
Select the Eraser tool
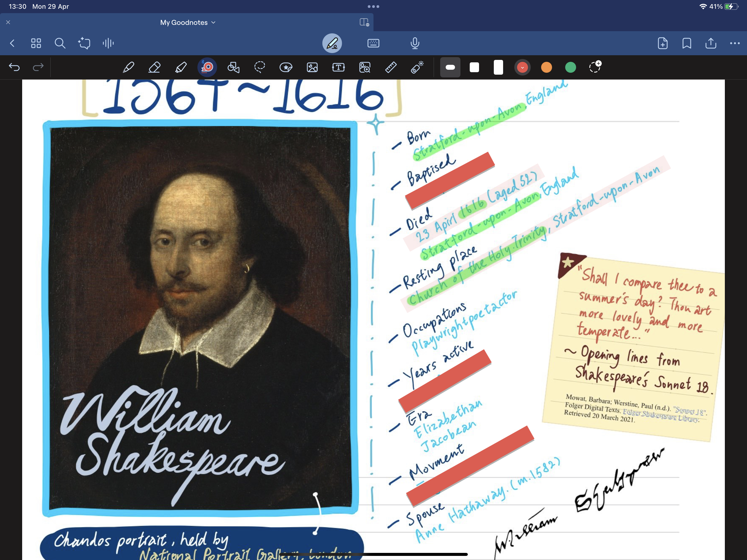(x=154, y=67)
